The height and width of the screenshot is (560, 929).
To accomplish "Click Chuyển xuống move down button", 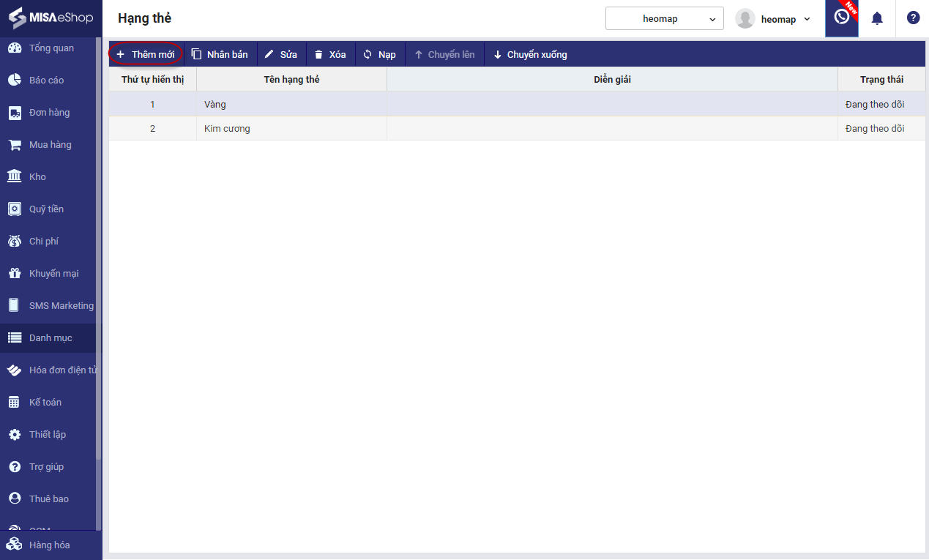I will [530, 54].
